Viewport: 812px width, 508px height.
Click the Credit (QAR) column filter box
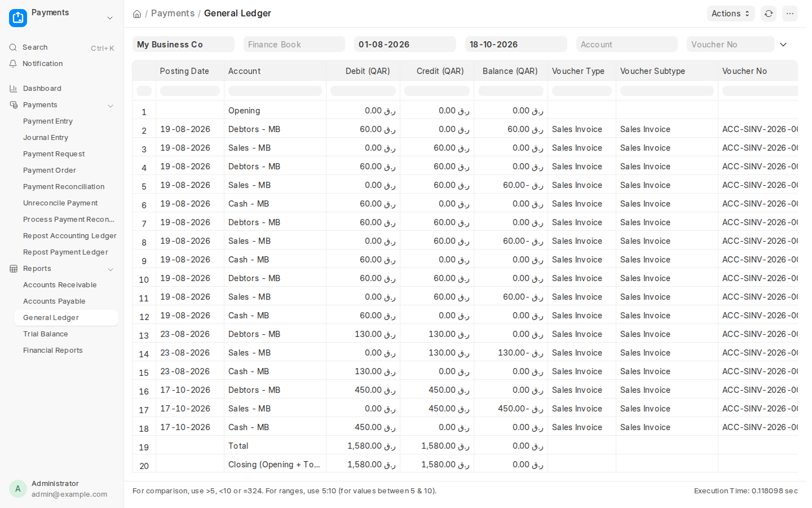coord(437,91)
